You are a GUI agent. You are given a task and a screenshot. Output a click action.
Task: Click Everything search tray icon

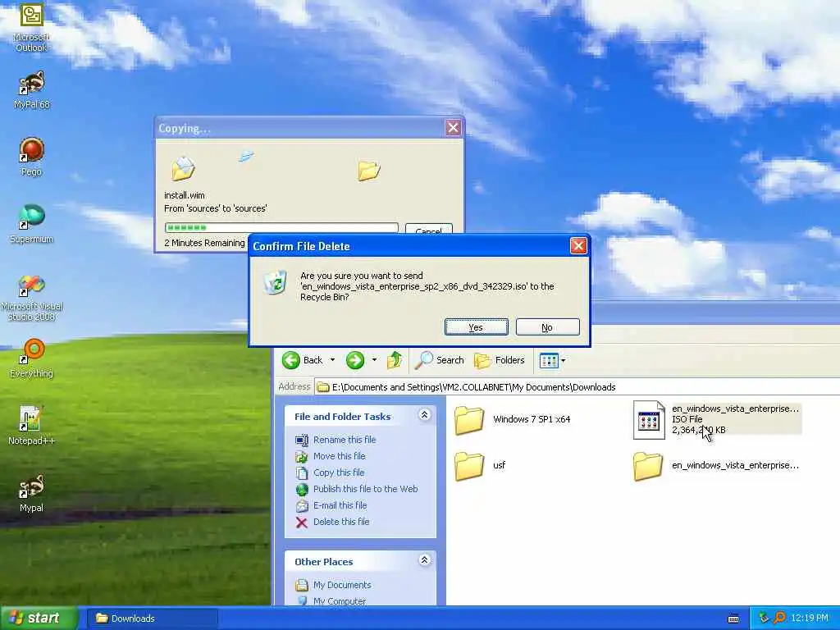point(779,619)
